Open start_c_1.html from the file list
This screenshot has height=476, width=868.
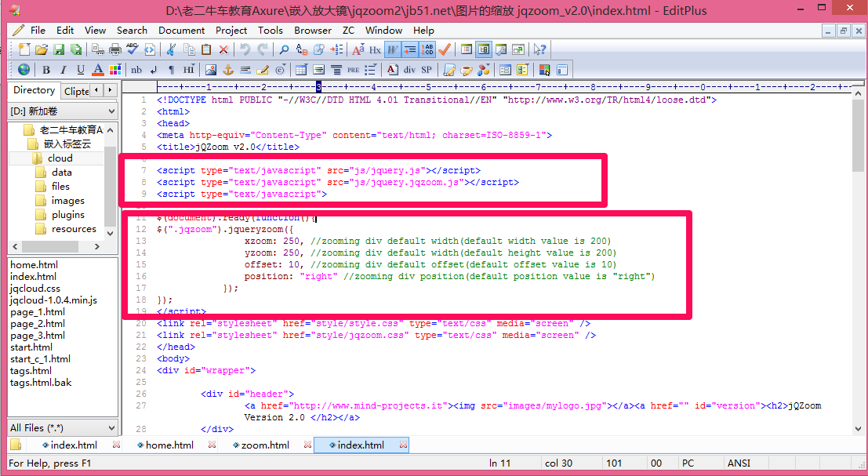coord(41,358)
